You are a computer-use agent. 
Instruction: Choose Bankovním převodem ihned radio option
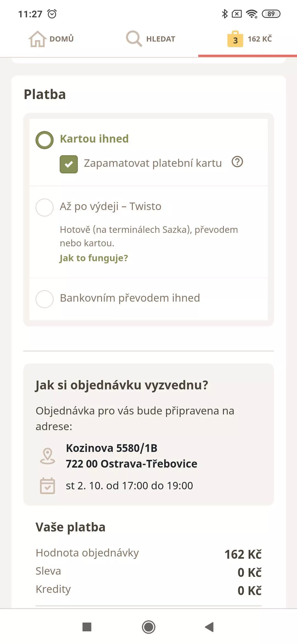[x=45, y=299]
